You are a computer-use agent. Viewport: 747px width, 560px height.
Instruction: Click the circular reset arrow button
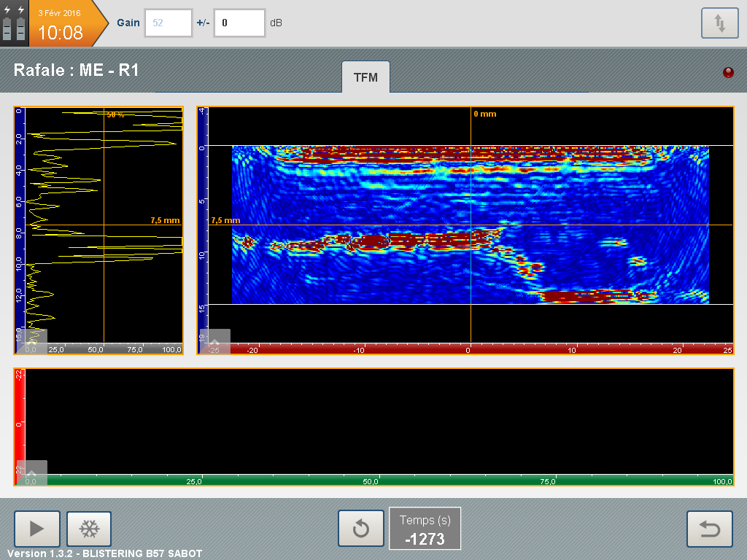coord(360,529)
